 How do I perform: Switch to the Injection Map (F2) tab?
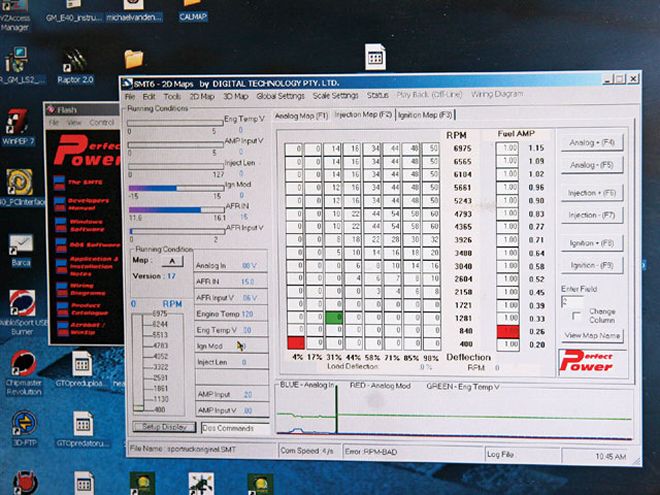click(x=363, y=114)
